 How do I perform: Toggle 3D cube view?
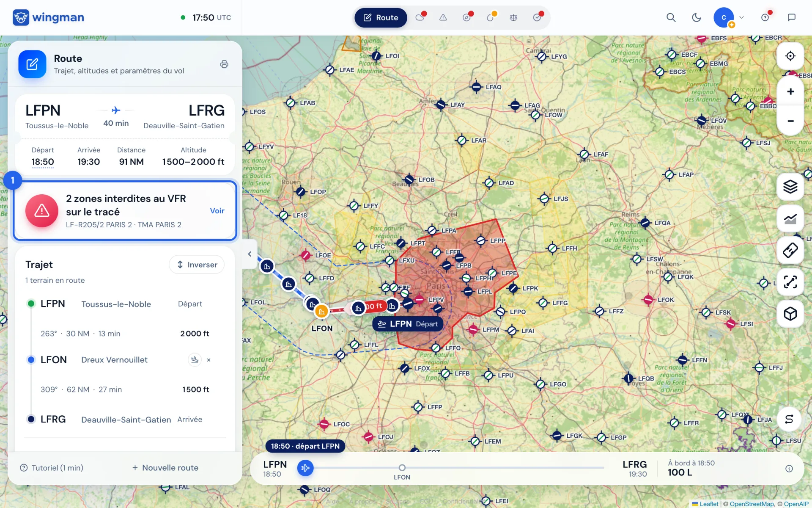tap(790, 314)
